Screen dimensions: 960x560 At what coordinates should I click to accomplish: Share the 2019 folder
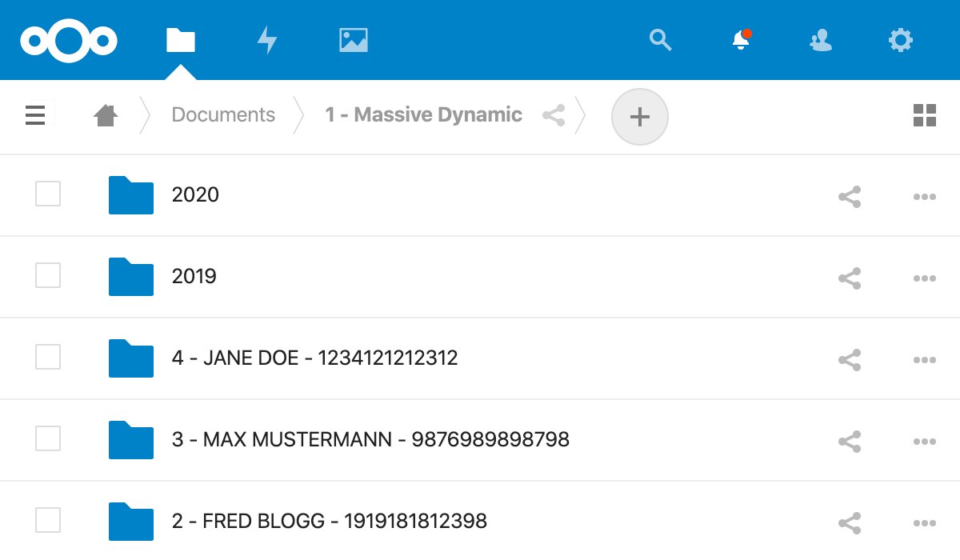point(850,278)
